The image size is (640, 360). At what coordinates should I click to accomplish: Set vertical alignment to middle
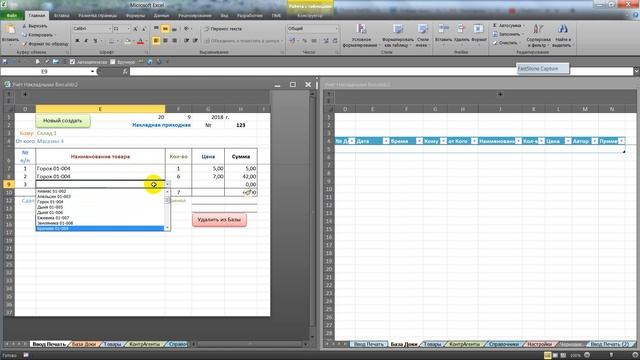pyautogui.click(x=165, y=29)
